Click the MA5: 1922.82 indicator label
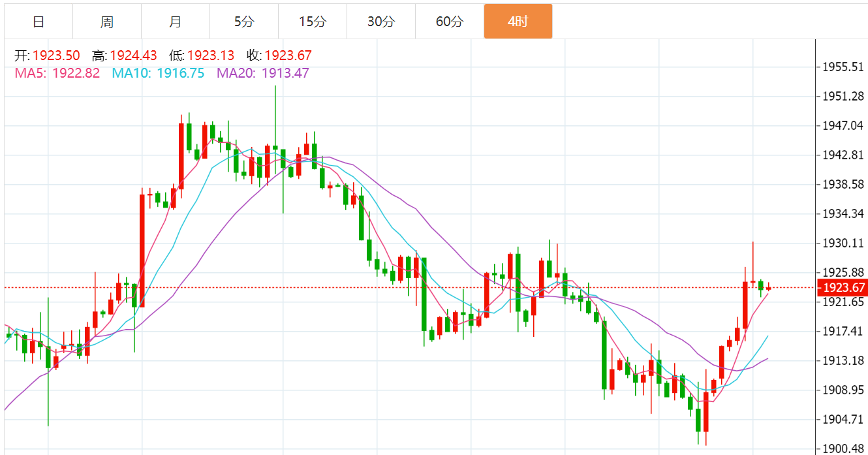 click(57, 73)
